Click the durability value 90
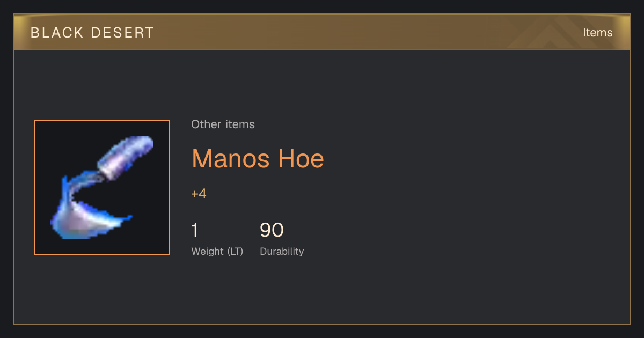This screenshot has height=338, width=644. [272, 230]
